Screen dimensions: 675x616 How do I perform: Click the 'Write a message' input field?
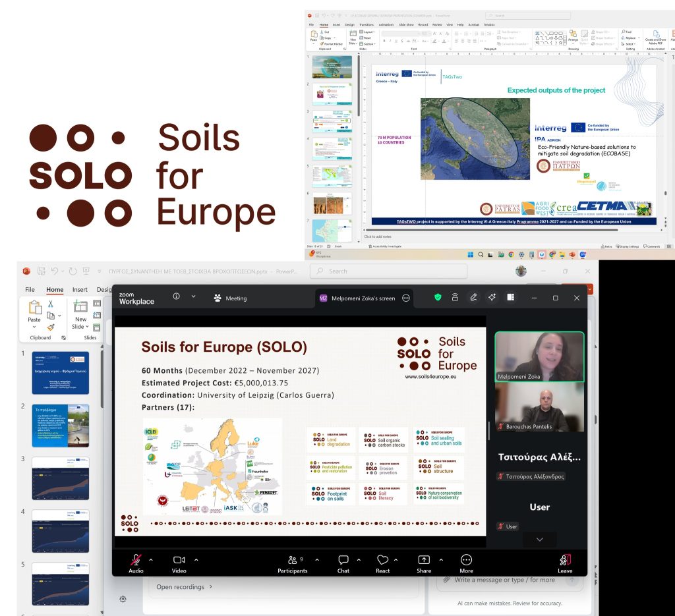510,580
